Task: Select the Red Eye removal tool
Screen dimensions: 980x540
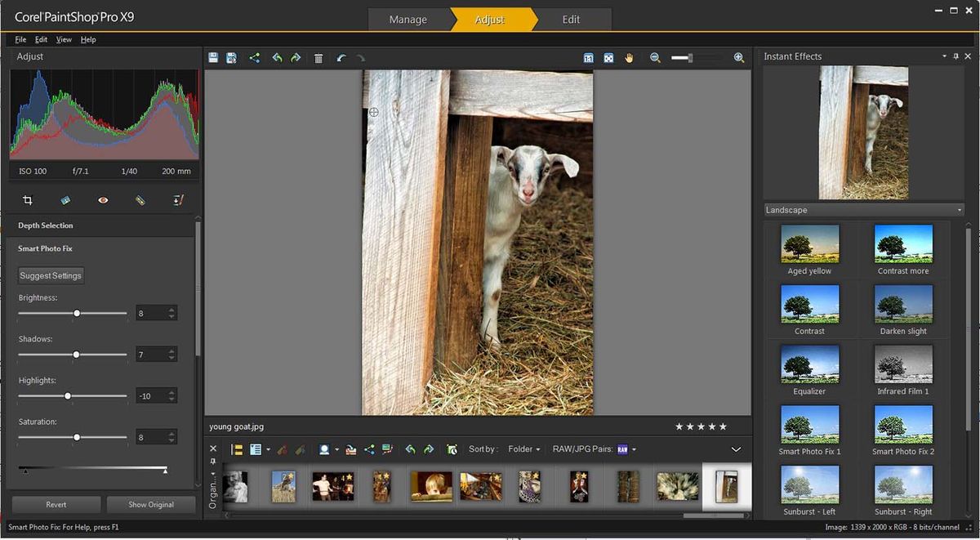Action: 104,199
